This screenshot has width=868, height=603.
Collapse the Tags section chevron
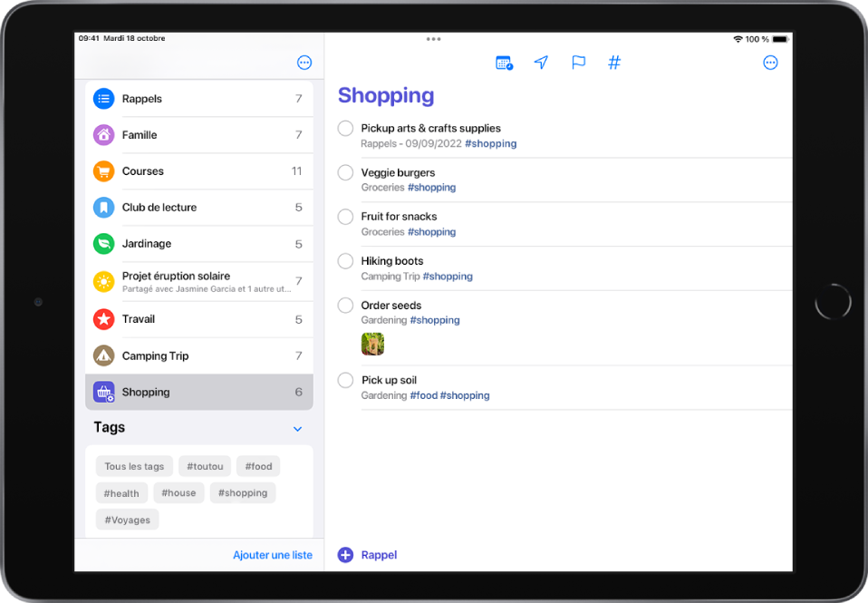pyautogui.click(x=297, y=428)
